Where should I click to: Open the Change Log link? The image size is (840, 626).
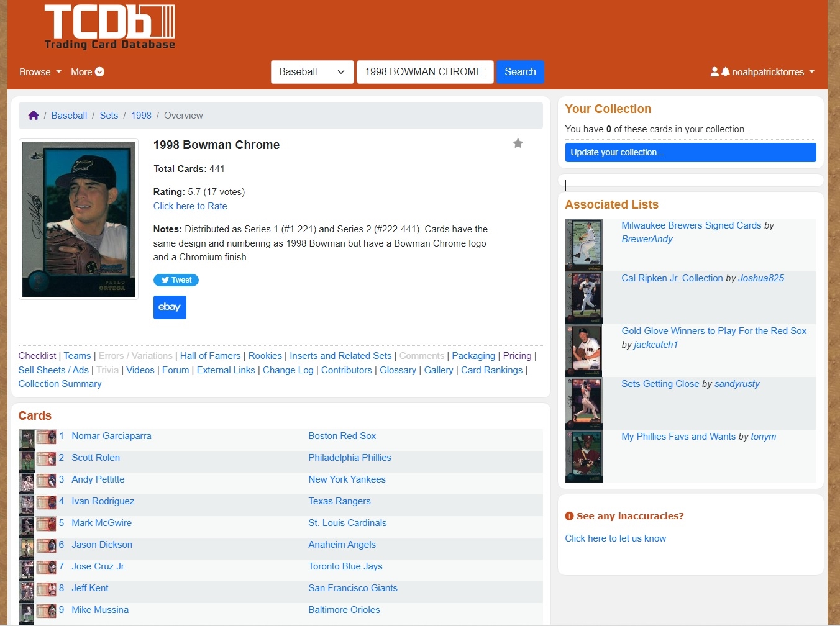point(288,370)
